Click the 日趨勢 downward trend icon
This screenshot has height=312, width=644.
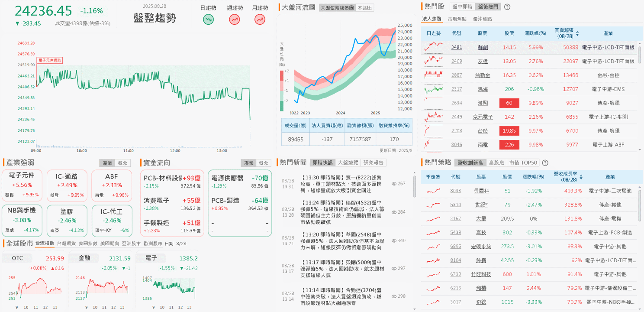pyautogui.click(x=209, y=19)
